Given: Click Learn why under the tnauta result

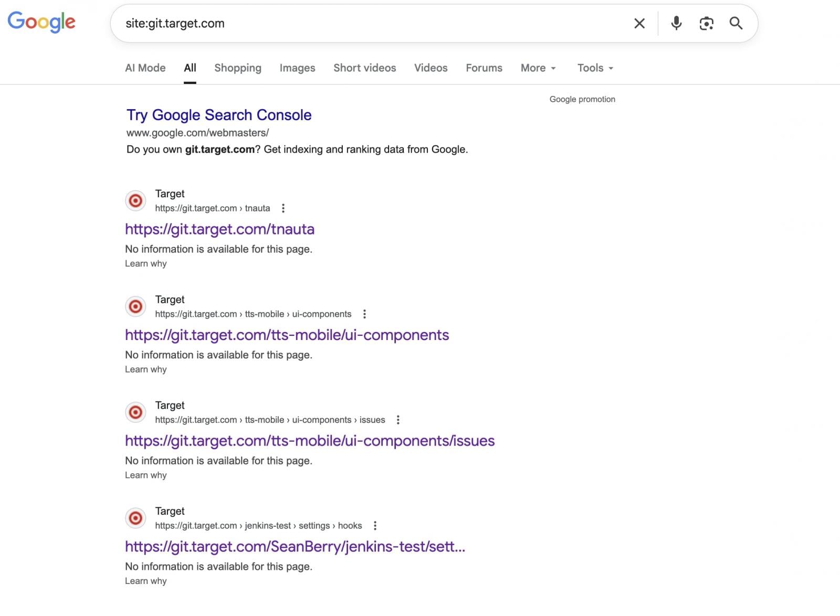Looking at the screenshot, I should coord(145,263).
